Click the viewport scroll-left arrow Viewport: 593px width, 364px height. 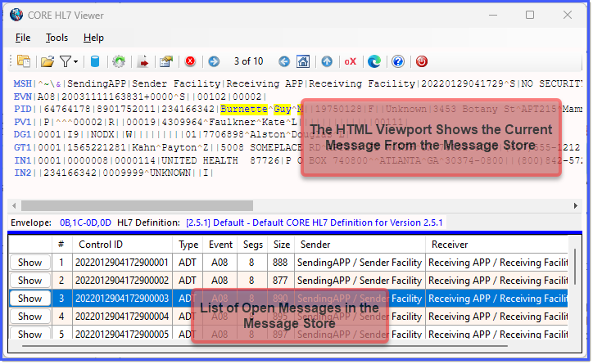click(14, 206)
